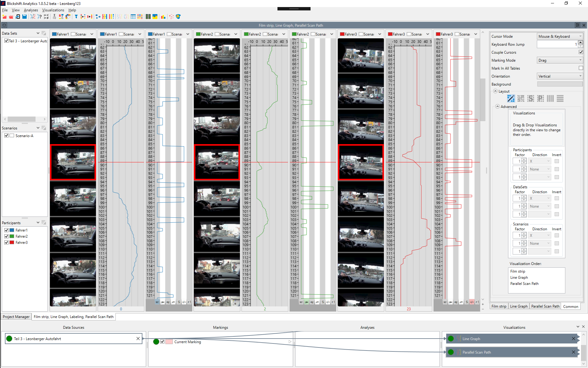The width and height of the screenshot is (588, 368).
Task: Click the highlighted Fahrer1 film strip thumbnail
Action: click(x=73, y=162)
